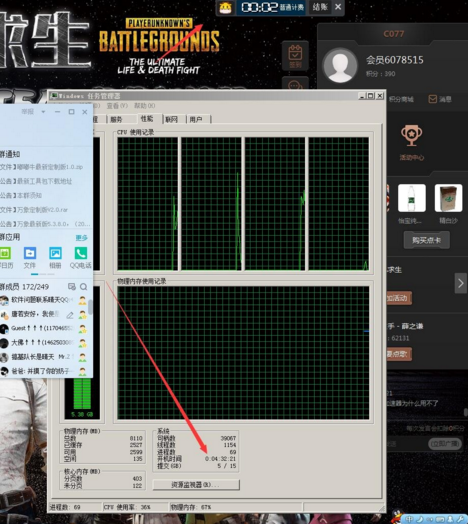Click the QQ member list scrollbar
The image size is (468, 524).
point(90,307)
